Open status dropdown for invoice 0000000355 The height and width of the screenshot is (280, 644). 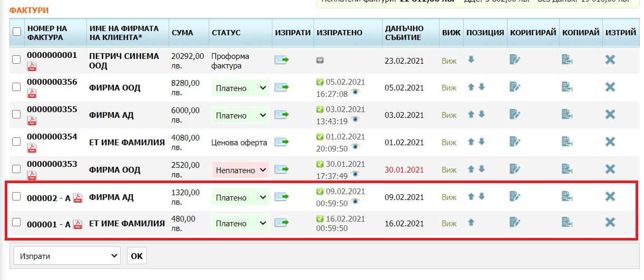click(x=240, y=115)
